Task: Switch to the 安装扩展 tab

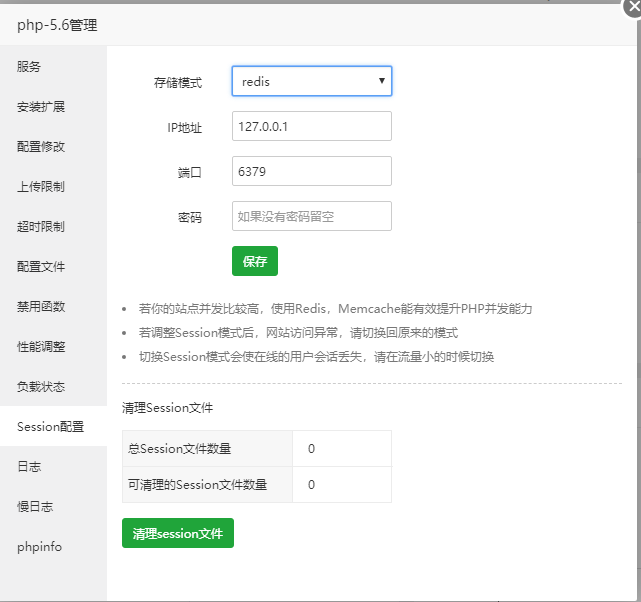Action: tap(53, 106)
